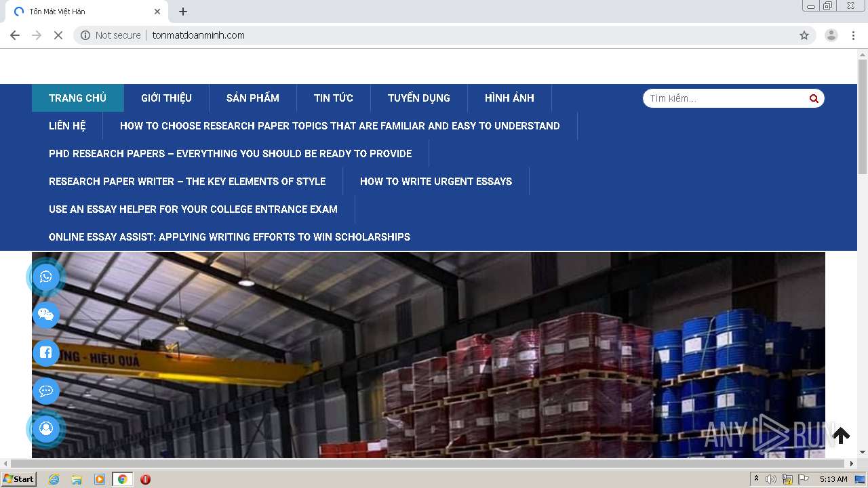Image resolution: width=868 pixels, height=488 pixels.
Task: Click the red shield taskbar icon
Action: pos(145,479)
